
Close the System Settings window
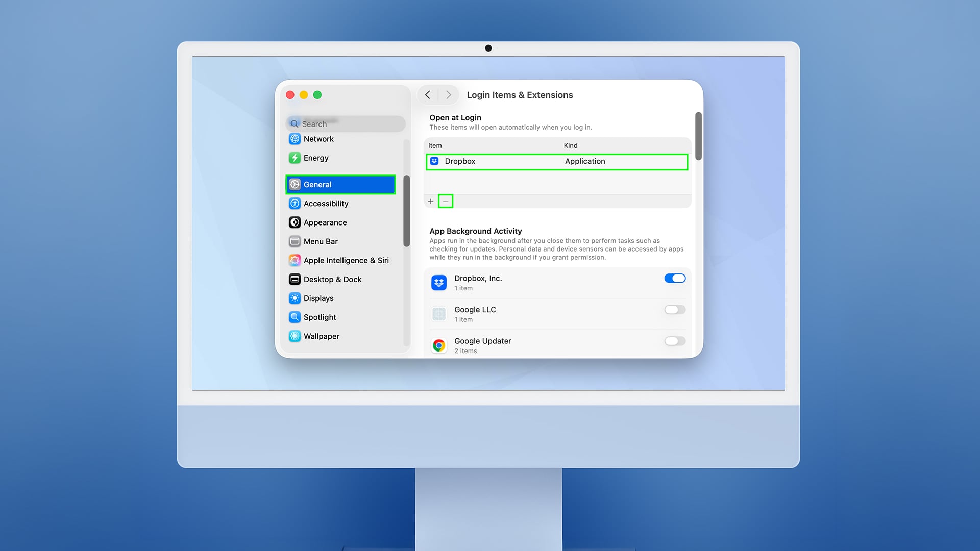pos(290,95)
